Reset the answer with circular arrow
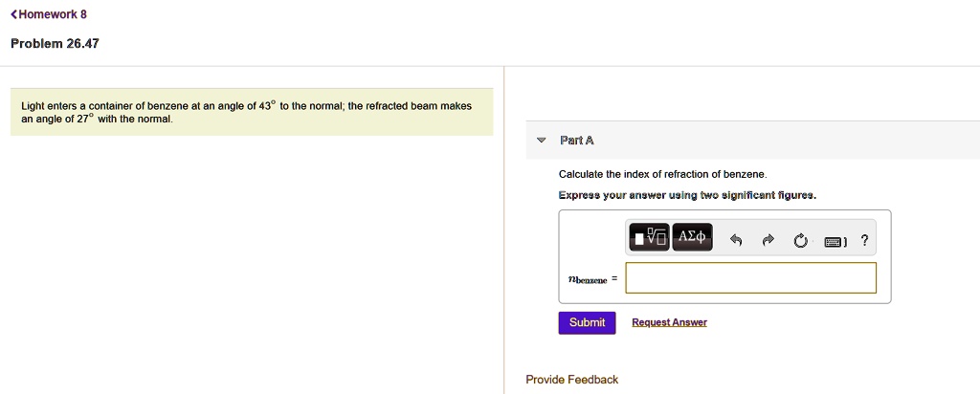Image resolution: width=980 pixels, height=394 pixels. (800, 239)
